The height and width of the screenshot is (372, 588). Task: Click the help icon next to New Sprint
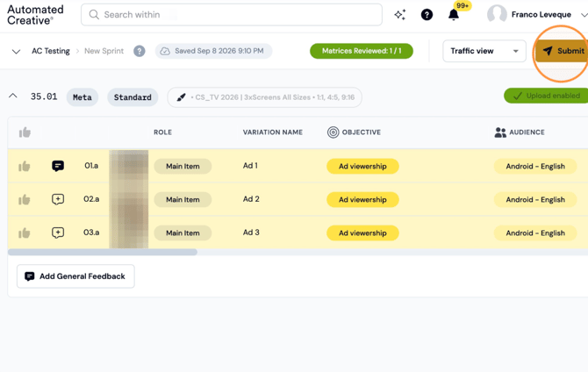(140, 51)
